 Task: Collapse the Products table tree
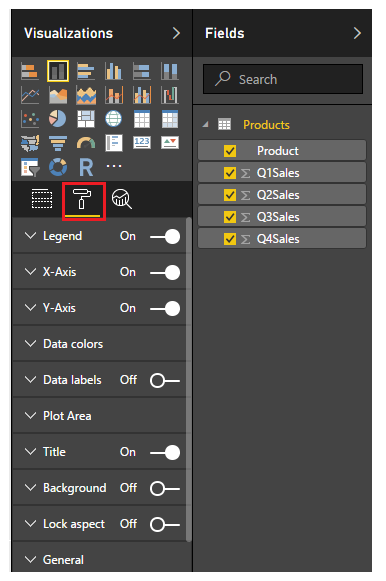coord(205,125)
